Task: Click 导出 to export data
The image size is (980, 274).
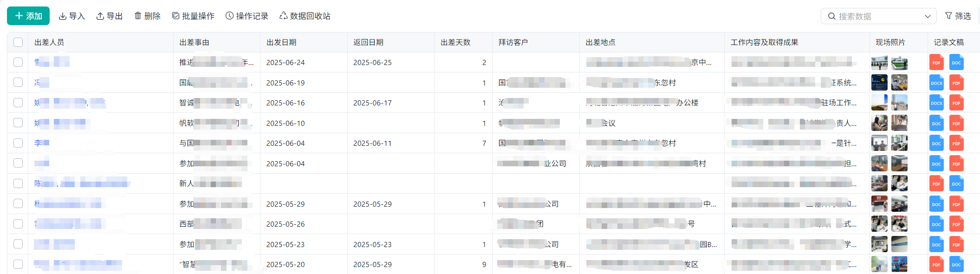Action: click(110, 16)
